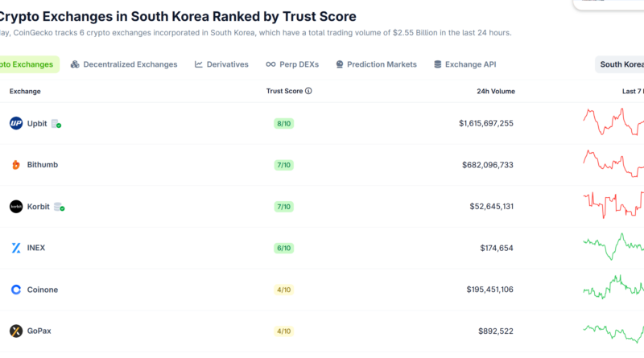Open the South Korea country dropdown
This screenshot has height=358, width=644.
click(x=621, y=64)
